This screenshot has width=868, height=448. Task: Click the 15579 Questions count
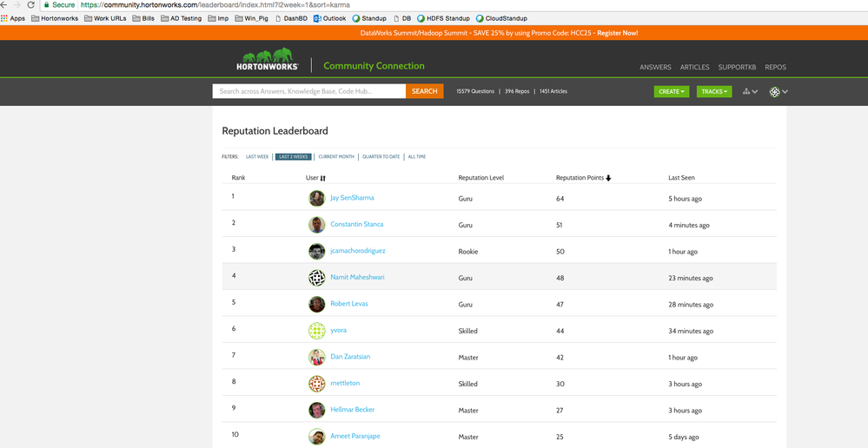[475, 91]
